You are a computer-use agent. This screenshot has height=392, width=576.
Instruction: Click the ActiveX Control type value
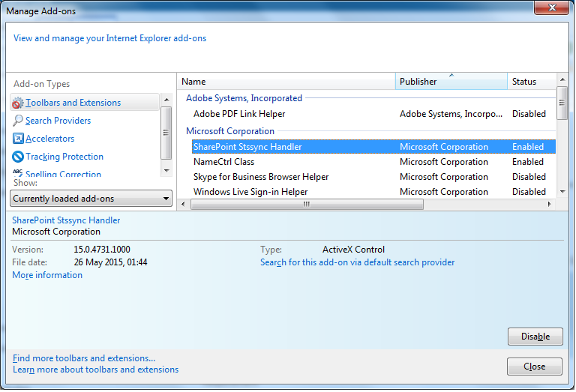[x=353, y=250]
